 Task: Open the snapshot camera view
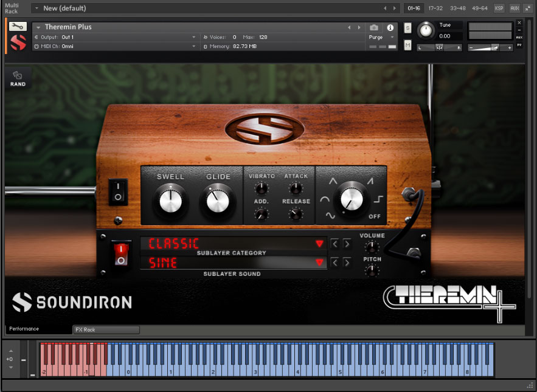tap(374, 27)
